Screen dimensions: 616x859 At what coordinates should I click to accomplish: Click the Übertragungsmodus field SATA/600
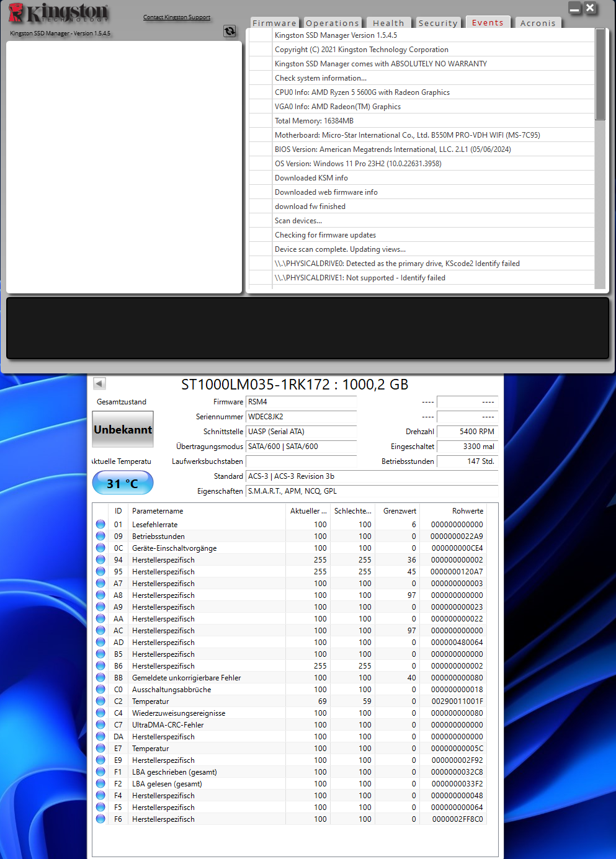(x=301, y=447)
